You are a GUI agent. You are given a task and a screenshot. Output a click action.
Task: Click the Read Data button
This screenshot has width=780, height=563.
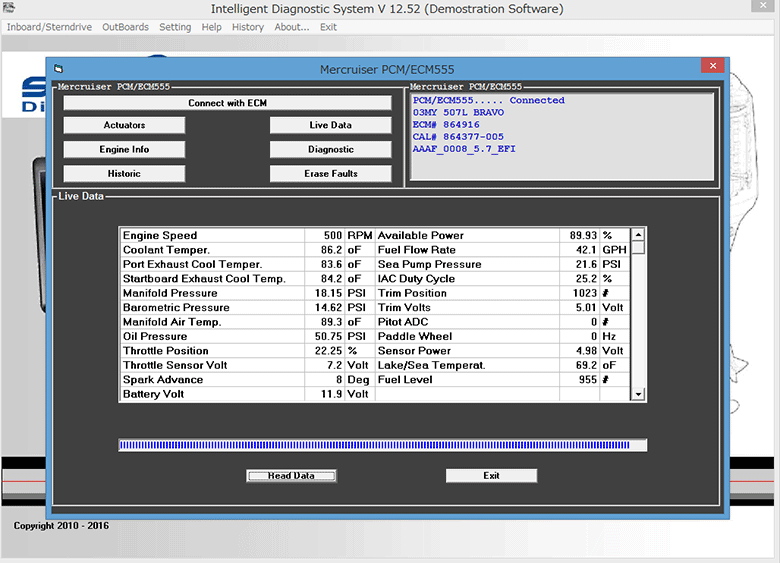click(291, 476)
